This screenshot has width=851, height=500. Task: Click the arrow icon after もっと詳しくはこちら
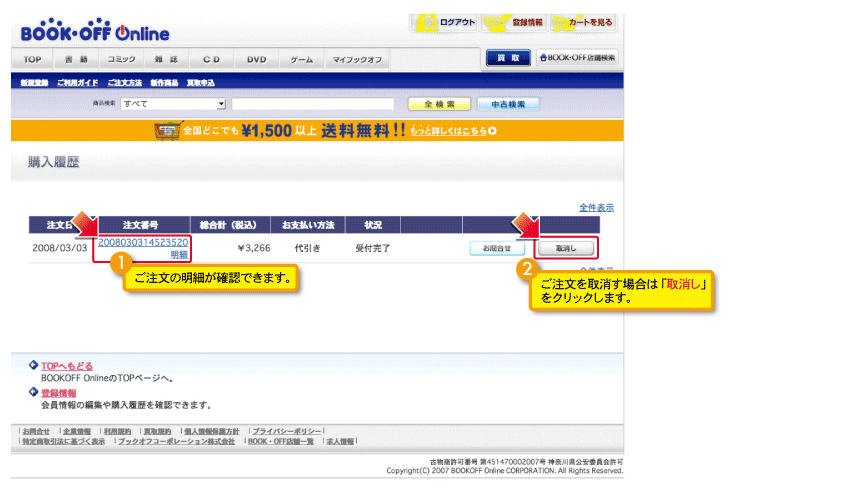[492, 131]
